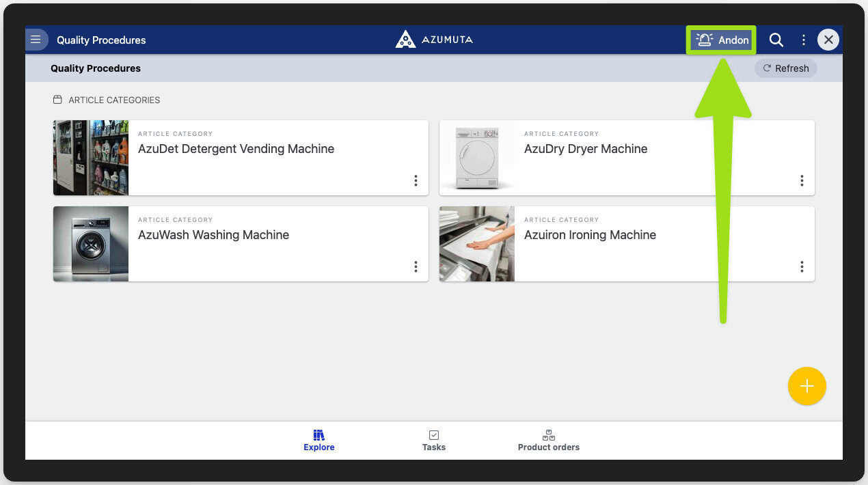Viewport: 868px width, 485px height.
Task: Click the Quality Procedures heading
Action: tap(96, 68)
